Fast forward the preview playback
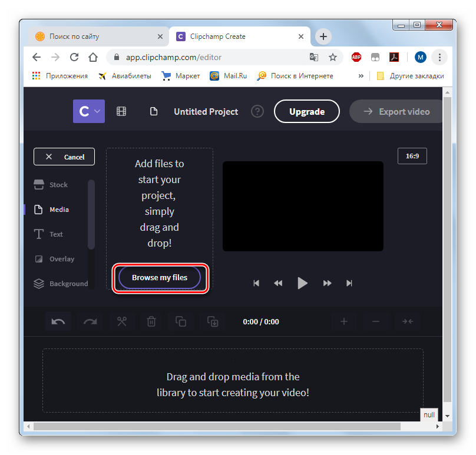The width and height of the screenshot is (476, 455). [327, 283]
